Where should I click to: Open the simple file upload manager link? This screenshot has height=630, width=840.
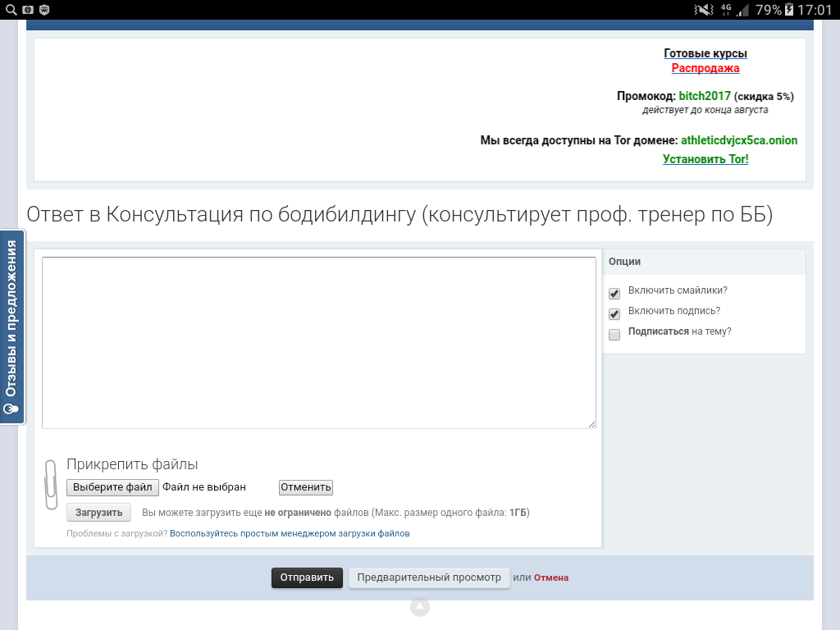pyautogui.click(x=290, y=533)
